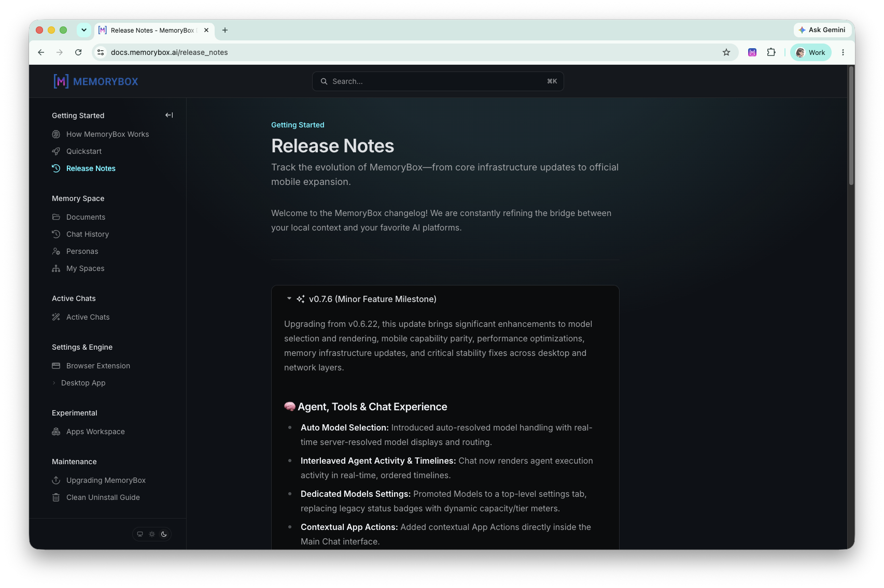Click the MEMORYBOX wordmark
This screenshot has height=588, width=884.
click(106, 81)
